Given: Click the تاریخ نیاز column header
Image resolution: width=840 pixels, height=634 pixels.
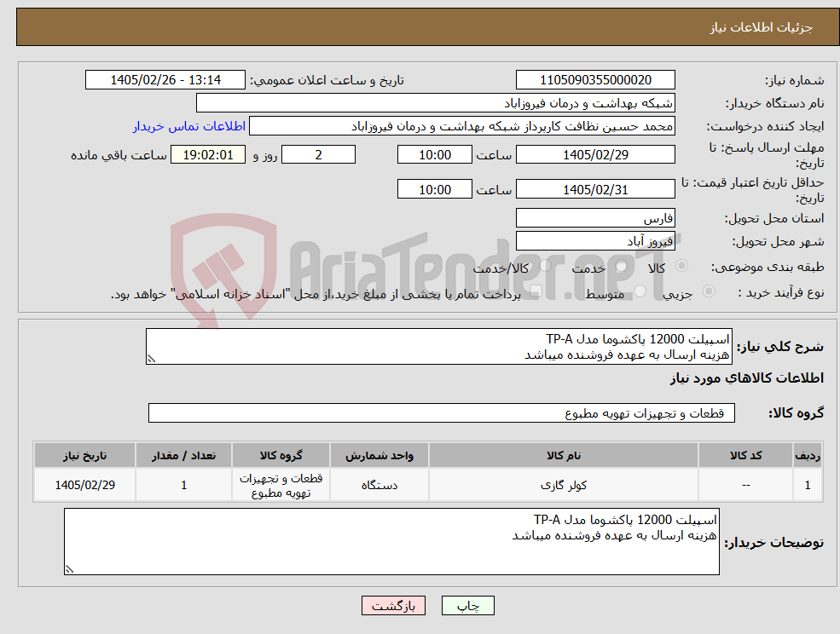Looking at the screenshot, I should point(84,455).
